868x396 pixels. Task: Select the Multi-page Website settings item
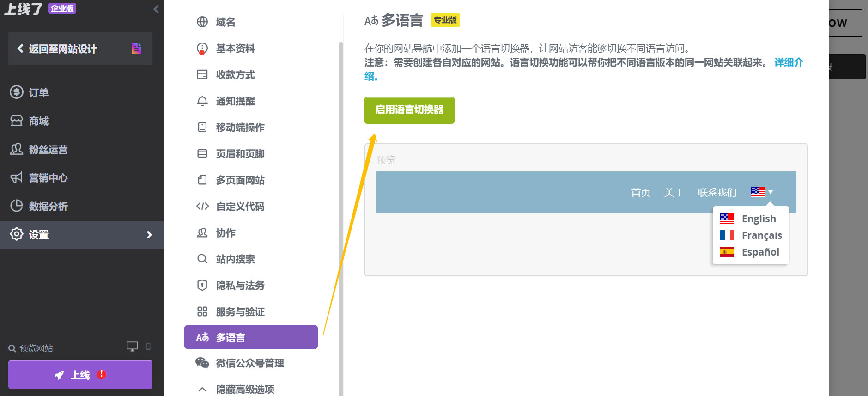tap(240, 180)
